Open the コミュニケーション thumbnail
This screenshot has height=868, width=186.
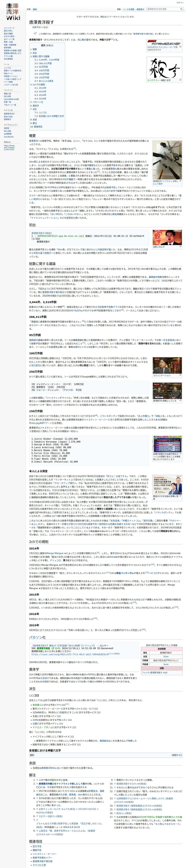tap(167, 365)
